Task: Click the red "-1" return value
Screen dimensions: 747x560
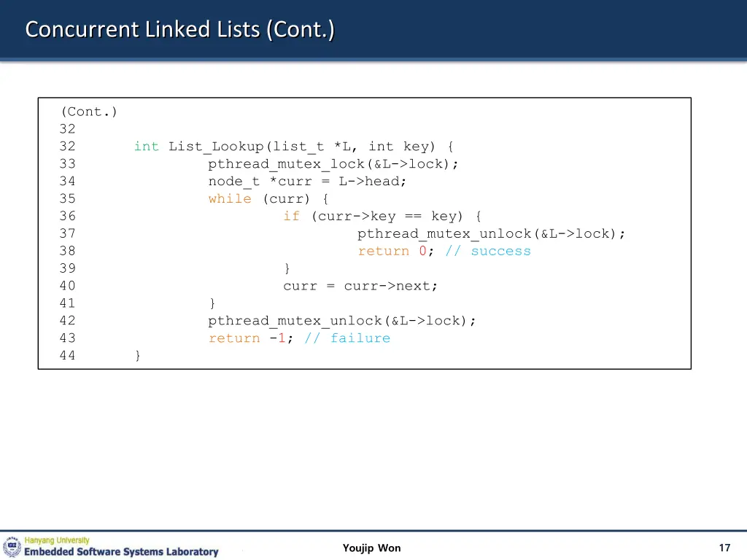Action: (276, 338)
